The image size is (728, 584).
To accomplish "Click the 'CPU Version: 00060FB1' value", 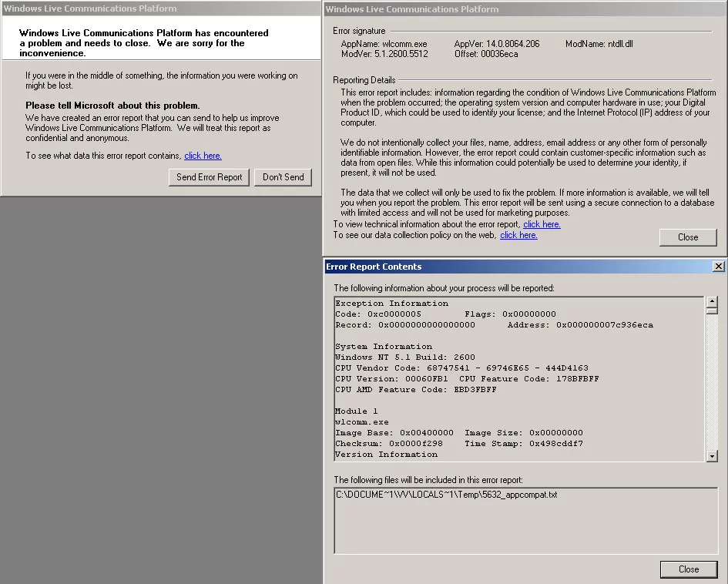I will (x=391, y=379).
